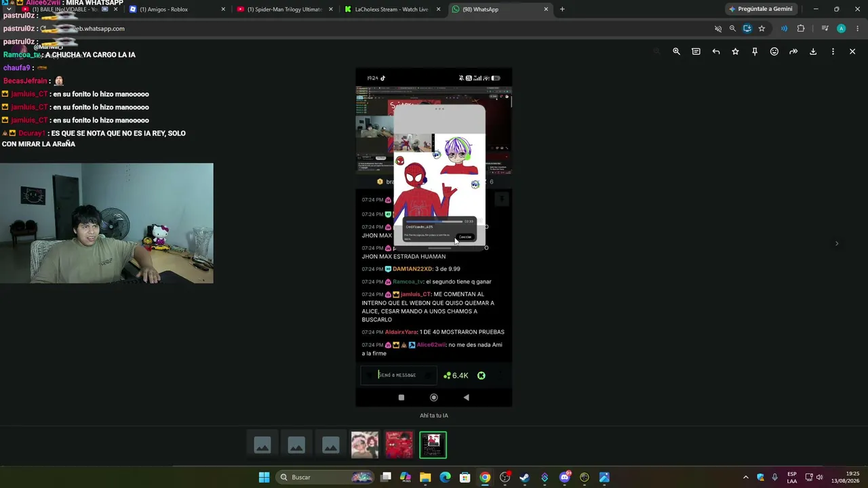Switch to the Amigos - Roblox tab

pos(177,9)
